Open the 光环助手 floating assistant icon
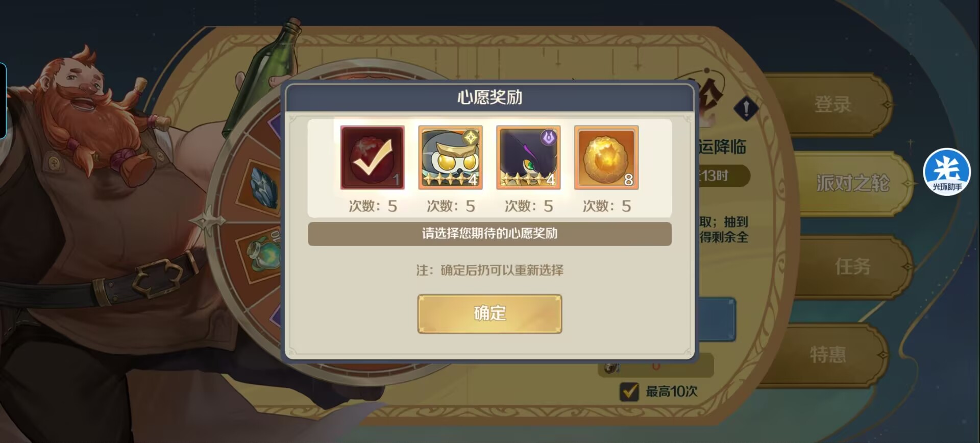This screenshot has height=443, width=980. 947,171
